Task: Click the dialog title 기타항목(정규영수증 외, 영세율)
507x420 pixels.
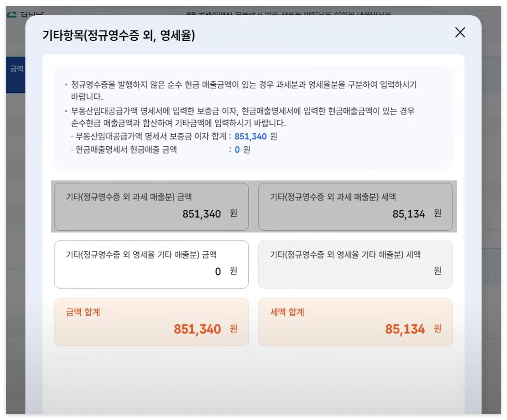Action: coord(119,35)
